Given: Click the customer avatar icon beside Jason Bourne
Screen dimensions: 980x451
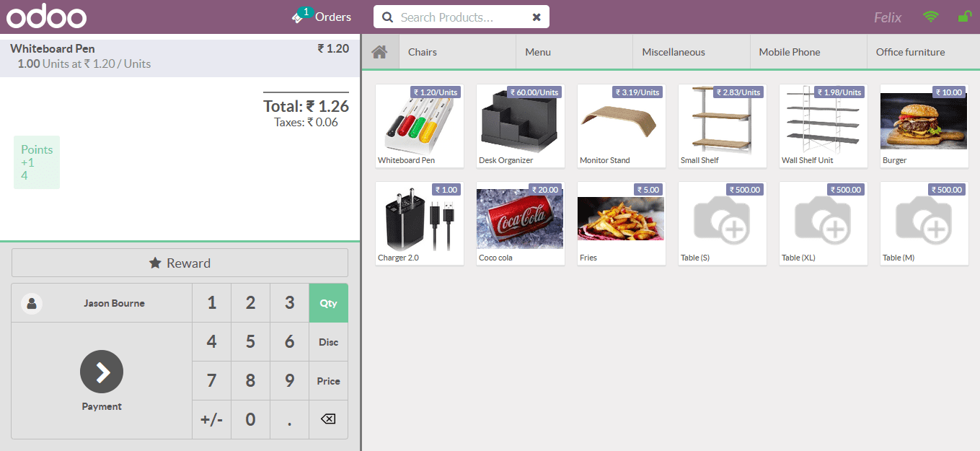Looking at the screenshot, I should click(x=31, y=303).
